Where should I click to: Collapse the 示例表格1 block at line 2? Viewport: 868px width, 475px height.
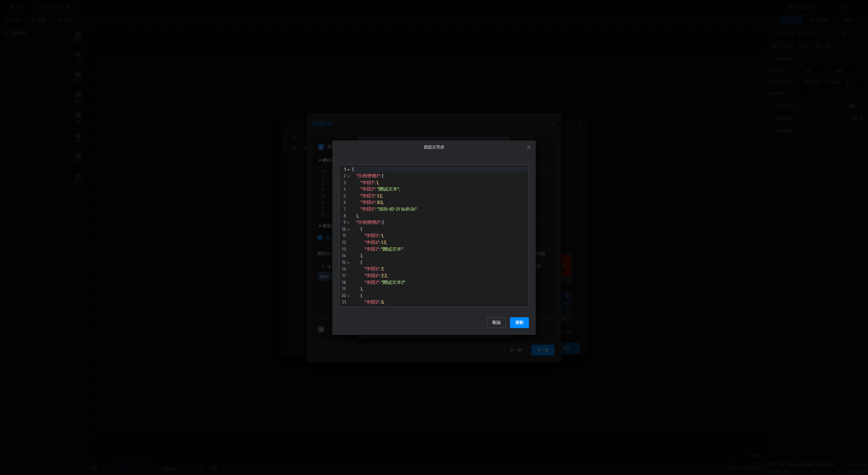348,176
